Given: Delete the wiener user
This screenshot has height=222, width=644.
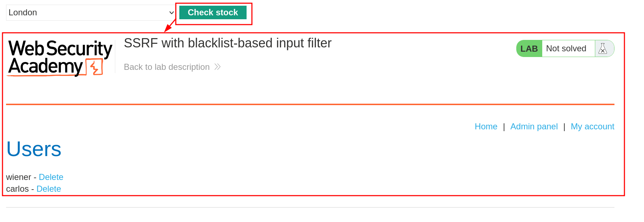Looking at the screenshot, I should (51, 177).
